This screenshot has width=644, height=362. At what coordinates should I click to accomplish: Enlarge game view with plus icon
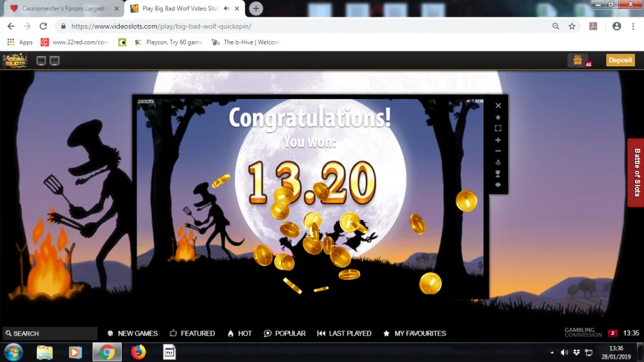tap(498, 140)
